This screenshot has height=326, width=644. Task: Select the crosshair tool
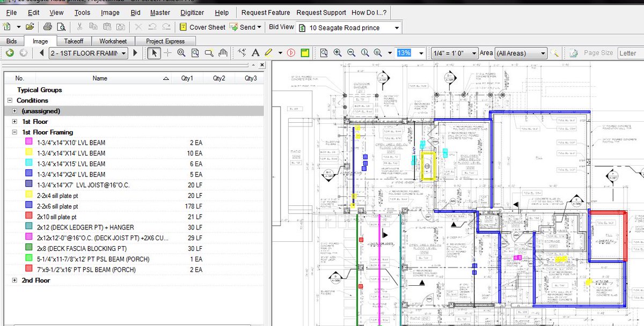167,53
